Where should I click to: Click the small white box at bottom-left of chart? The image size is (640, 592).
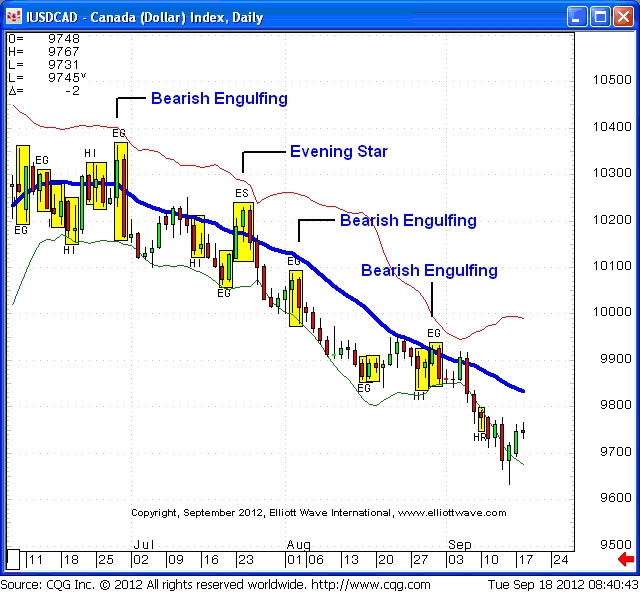[13, 558]
